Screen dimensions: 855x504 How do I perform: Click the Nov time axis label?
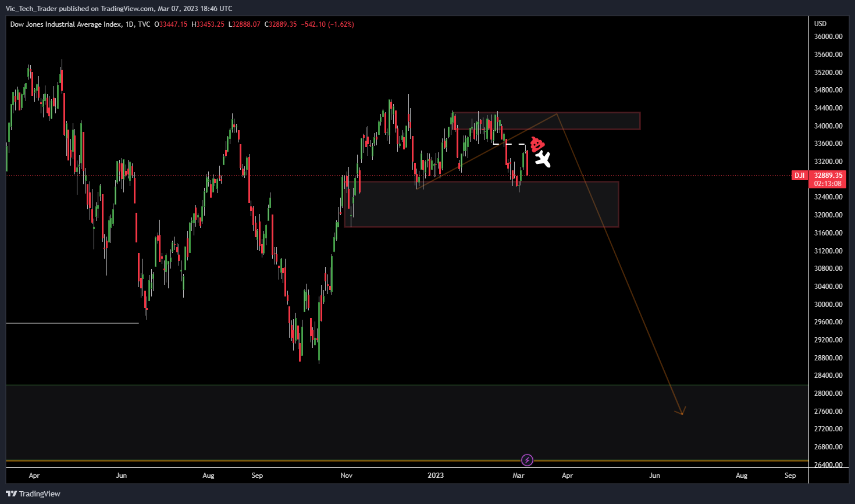[346, 476]
